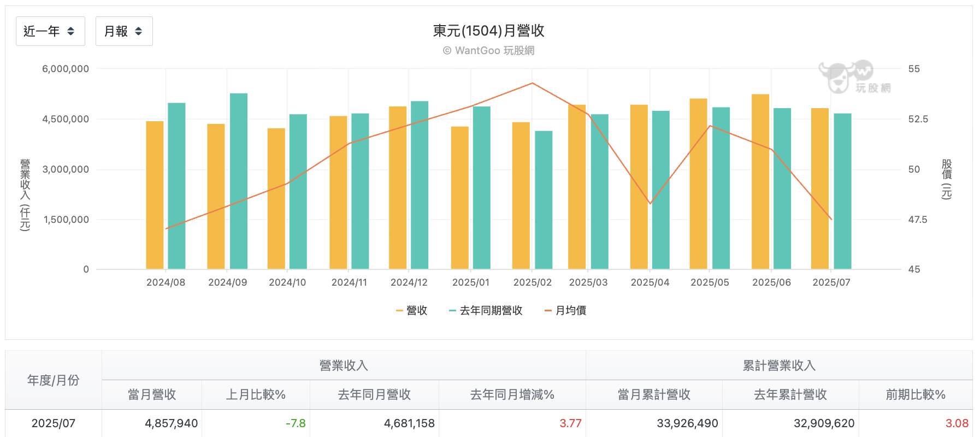Click the 2025/03 x-axis label
980x437 pixels.
click(x=588, y=282)
